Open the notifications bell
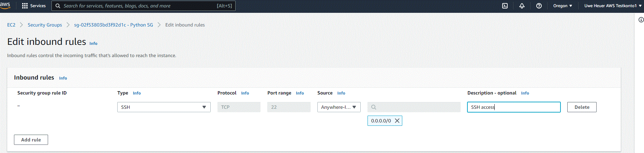Viewport: 644px width, 153px height. click(522, 6)
